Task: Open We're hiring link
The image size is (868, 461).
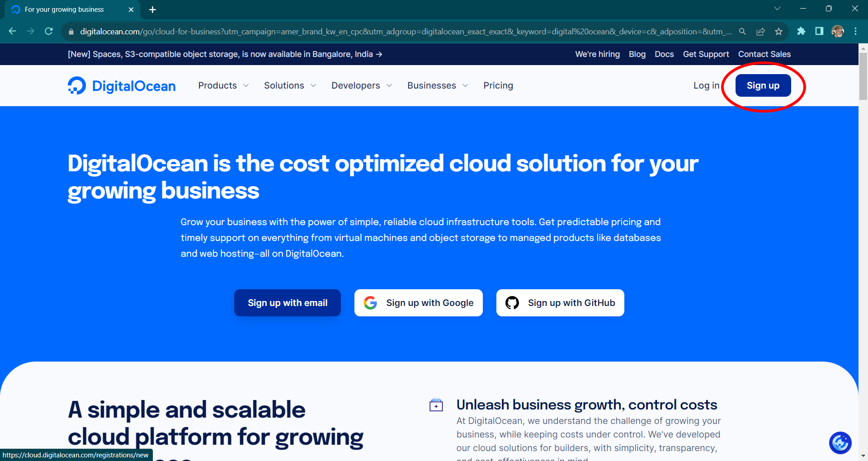Action: coord(597,54)
